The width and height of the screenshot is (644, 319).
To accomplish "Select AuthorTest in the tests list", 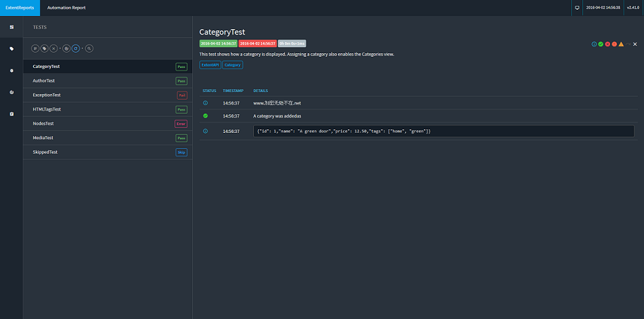I will tap(44, 81).
